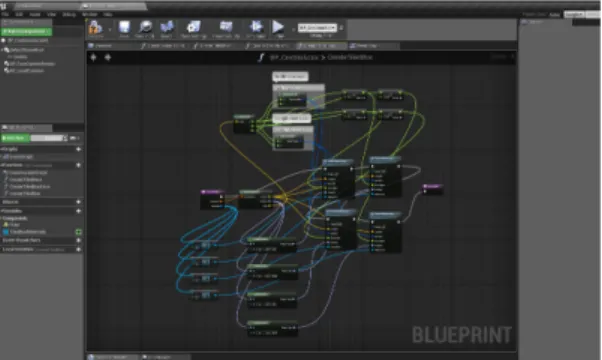This screenshot has height=360, width=602.
Task: Collapse the Components variable category
Action: 2,218
